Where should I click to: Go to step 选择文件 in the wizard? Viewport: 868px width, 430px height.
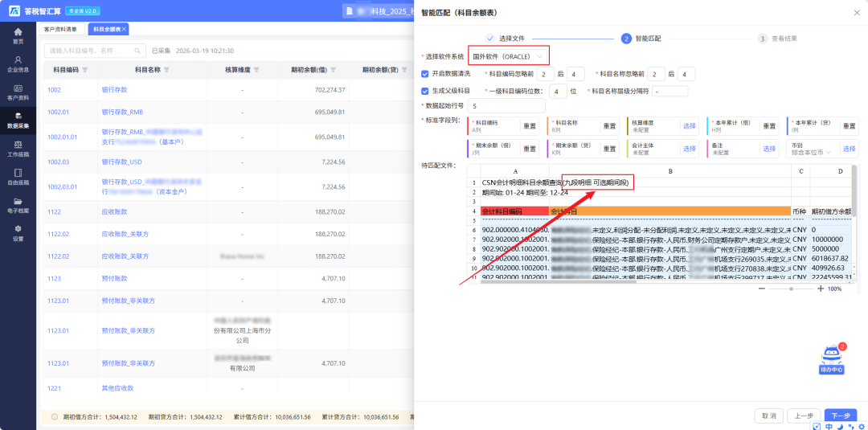tap(506, 39)
